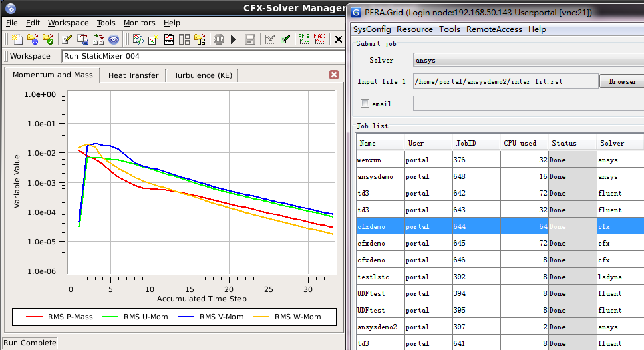Select the testlstc... job row
The height and width of the screenshot is (350, 644).
(x=500, y=277)
